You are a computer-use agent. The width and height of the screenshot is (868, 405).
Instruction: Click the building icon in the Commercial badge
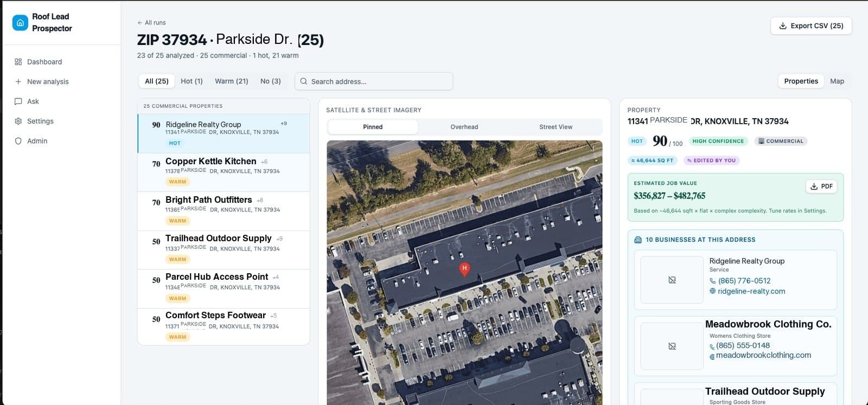tap(761, 141)
